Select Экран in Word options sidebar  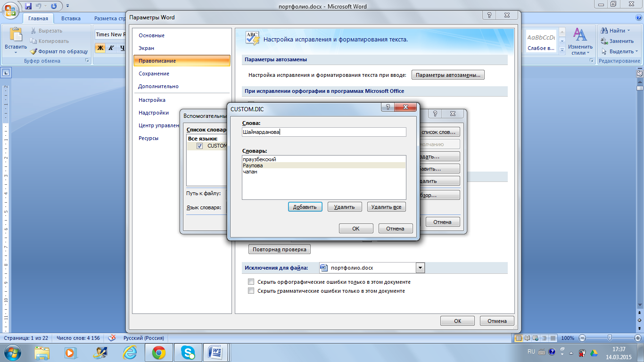point(182,48)
